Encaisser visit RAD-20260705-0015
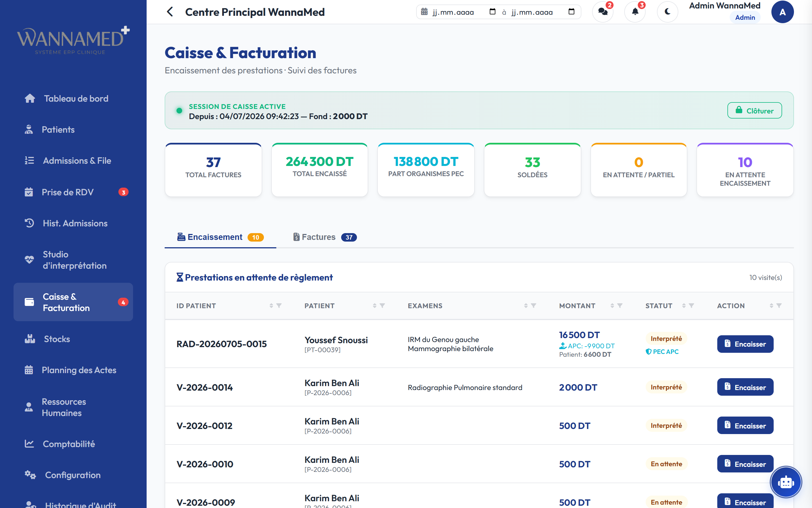812x508 pixels. point(745,344)
